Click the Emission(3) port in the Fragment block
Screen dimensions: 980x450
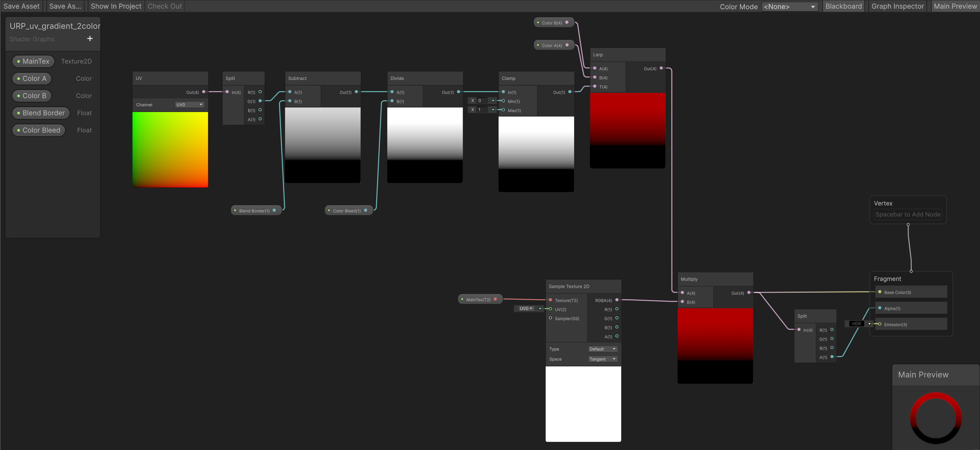pyautogui.click(x=880, y=324)
